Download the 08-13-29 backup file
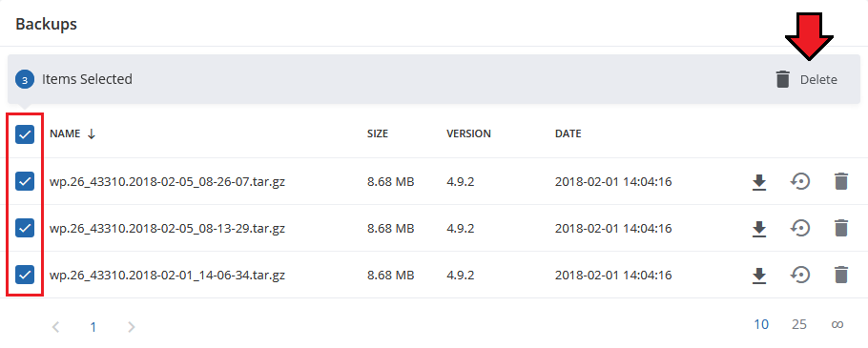The width and height of the screenshot is (868, 348). pyautogui.click(x=759, y=229)
